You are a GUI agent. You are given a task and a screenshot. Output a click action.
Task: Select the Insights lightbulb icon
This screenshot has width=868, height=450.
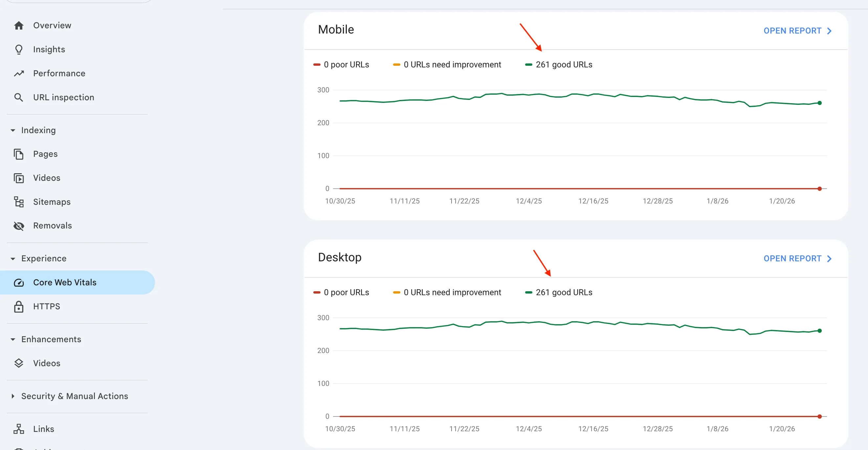point(19,49)
